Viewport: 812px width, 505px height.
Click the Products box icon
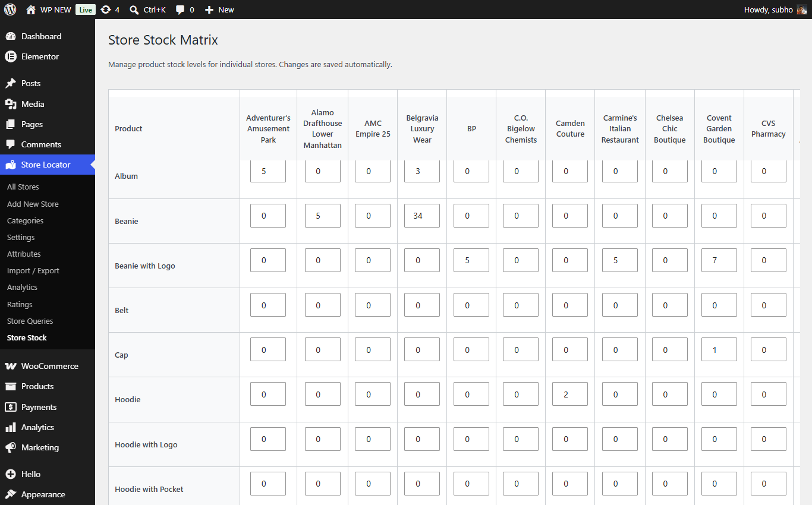[11, 386]
